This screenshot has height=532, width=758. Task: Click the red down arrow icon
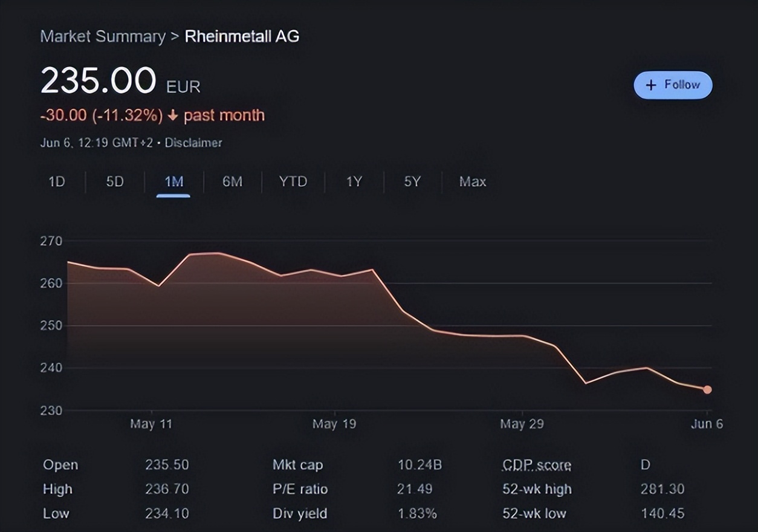(x=173, y=115)
